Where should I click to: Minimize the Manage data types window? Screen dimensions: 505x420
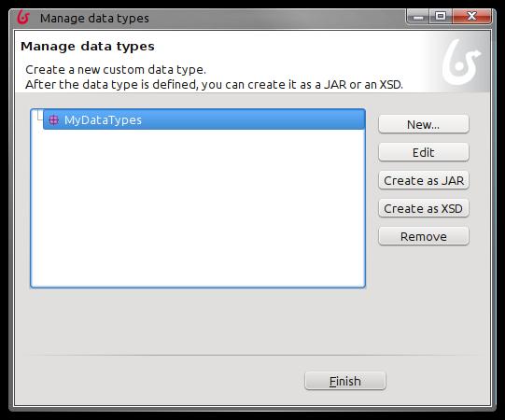pos(418,16)
